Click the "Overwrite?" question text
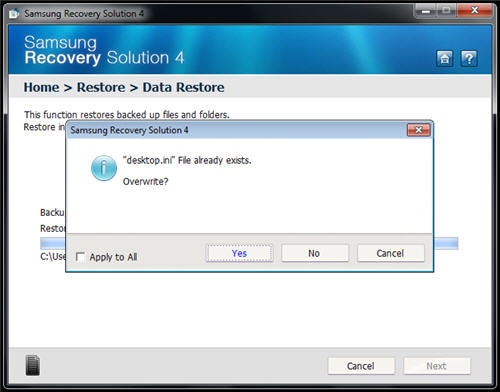500x392 pixels. [x=146, y=182]
